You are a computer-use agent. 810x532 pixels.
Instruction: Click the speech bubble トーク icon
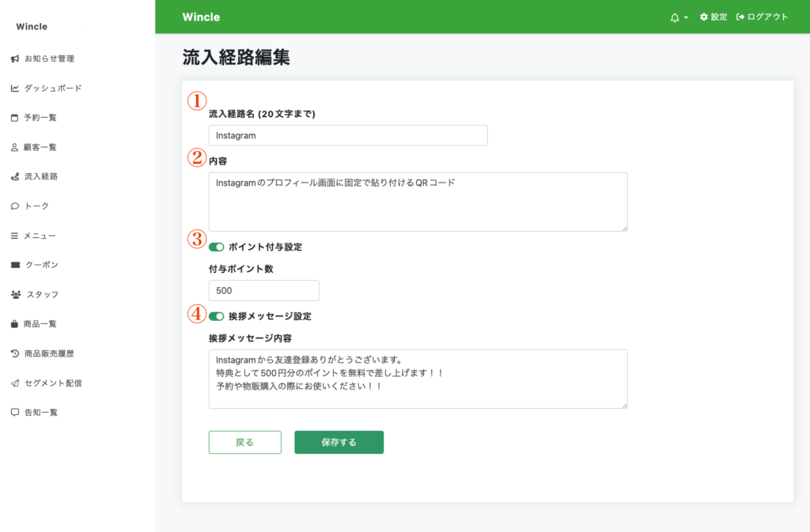click(x=14, y=206)
